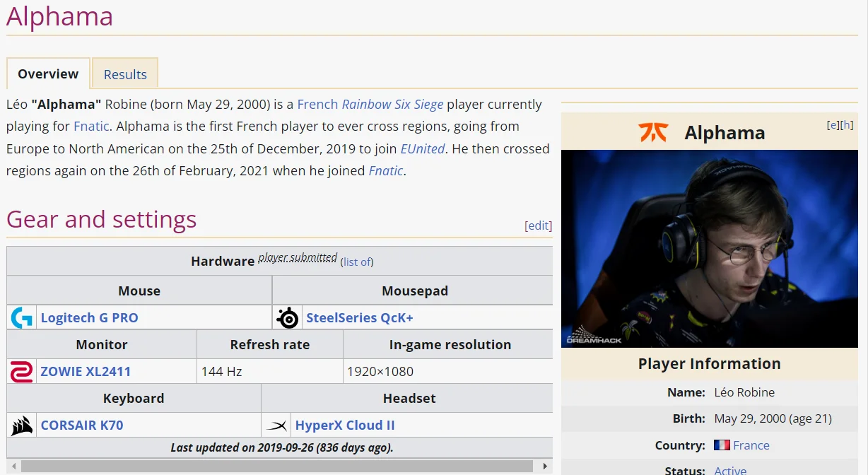Click the 'Gear and settings' heading
The image size is (868, 475).
point(102,220)
